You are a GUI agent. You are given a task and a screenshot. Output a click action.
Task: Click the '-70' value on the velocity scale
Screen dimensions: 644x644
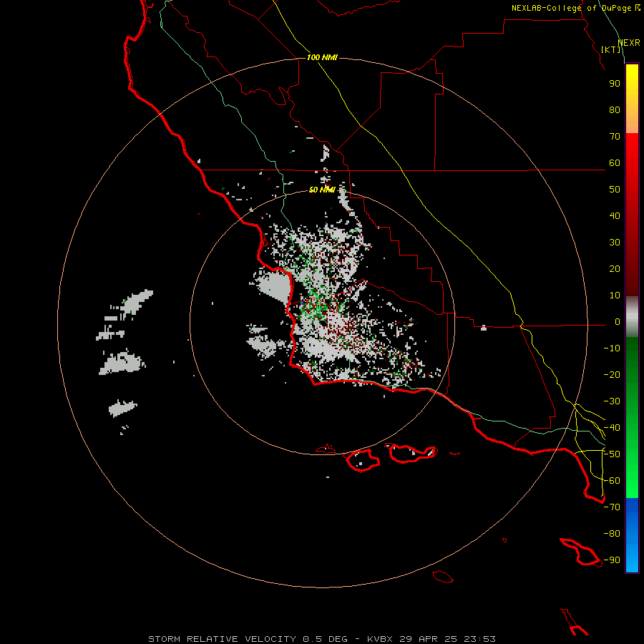click(x=612, y=507)
